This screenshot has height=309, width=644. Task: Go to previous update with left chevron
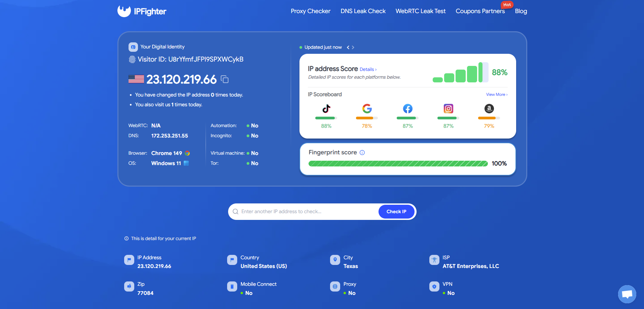(348, 47)
